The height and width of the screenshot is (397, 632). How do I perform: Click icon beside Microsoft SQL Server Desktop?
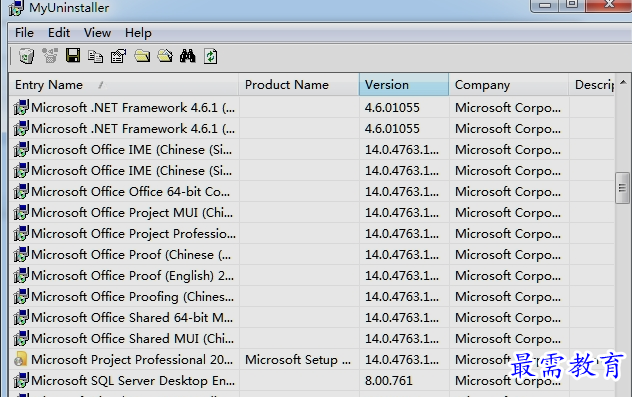(x=21, y=380)
